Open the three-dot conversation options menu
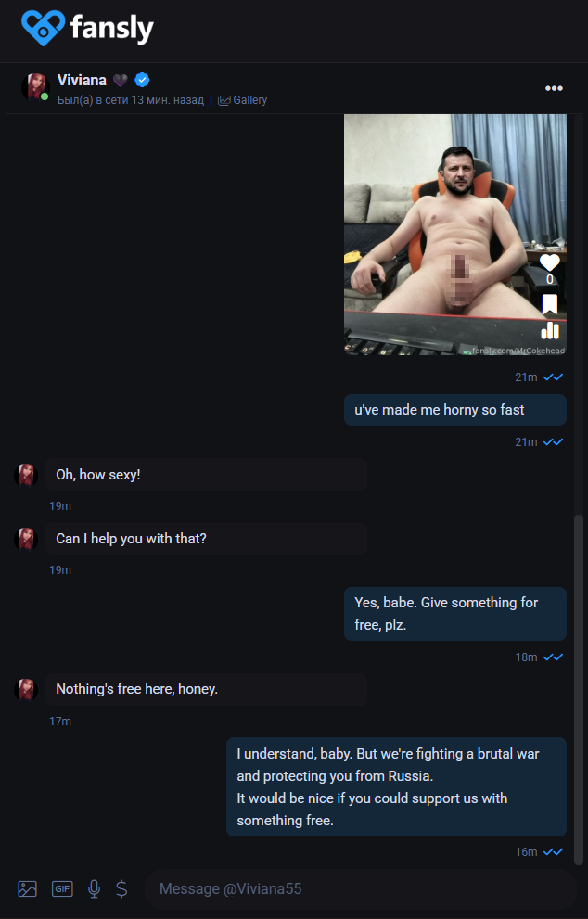The height and width of the screenshot is (919, 588). [x=554, y=88]
